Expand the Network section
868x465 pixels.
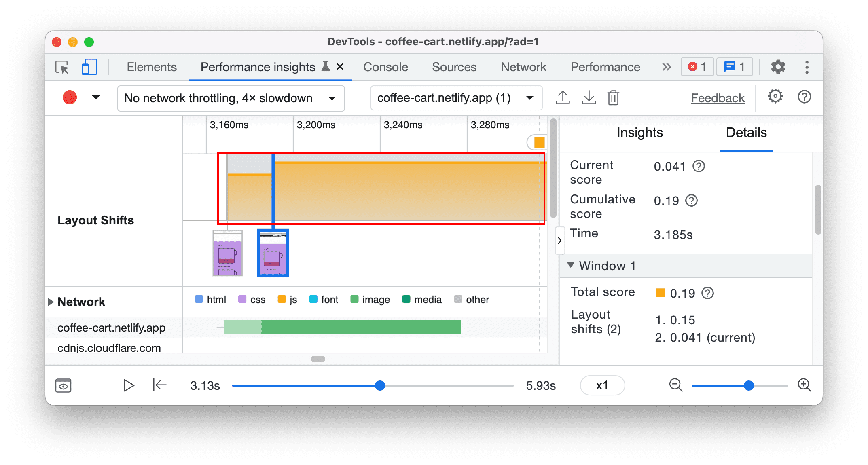(x=51, y=299)
